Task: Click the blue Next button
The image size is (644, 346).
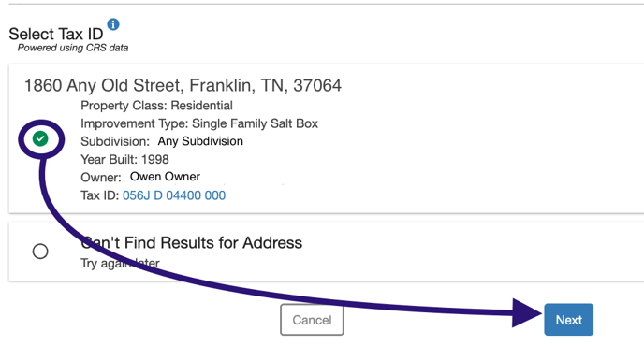Action: pos(569,320)
